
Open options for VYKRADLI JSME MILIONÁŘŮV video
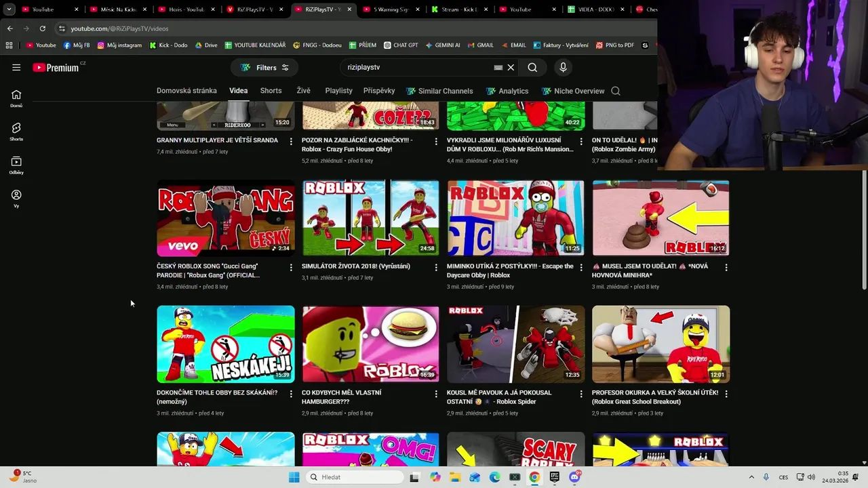[x=581, y=141]
